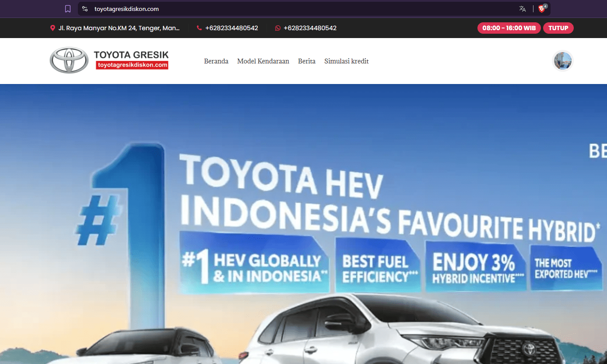Call the +6282334480542 phone link
Image resolution: width=607 pixels, height=364 pixels.
pos(232,28)
